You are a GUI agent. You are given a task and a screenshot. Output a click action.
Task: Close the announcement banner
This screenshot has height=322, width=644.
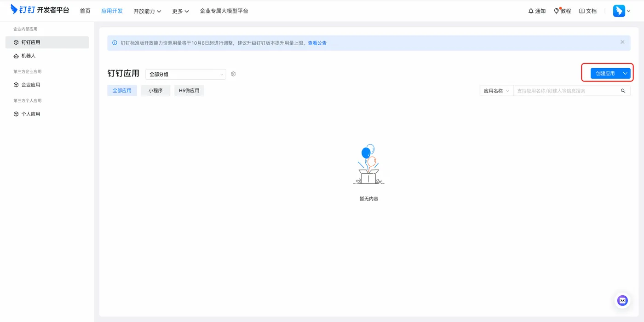pyautogui.click(x=622, y=42)
